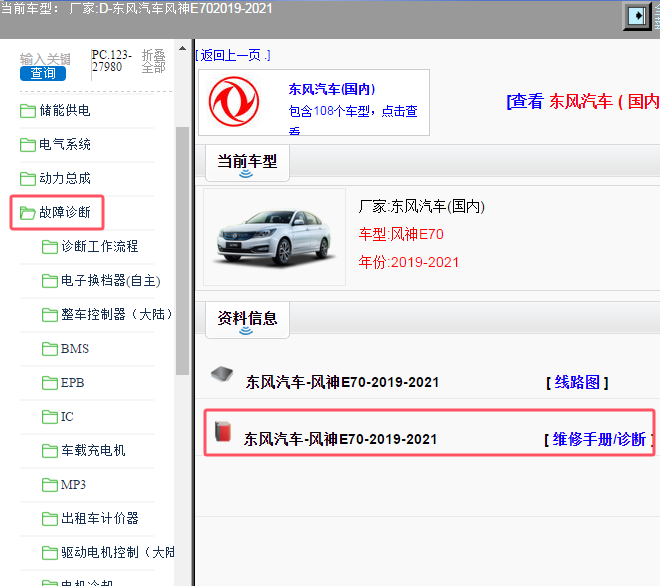This screenshot has height=586, width=660.
Task: Open 驱动电机控制 subfolder
Action: pyautogui.click(x=117, y=552)
